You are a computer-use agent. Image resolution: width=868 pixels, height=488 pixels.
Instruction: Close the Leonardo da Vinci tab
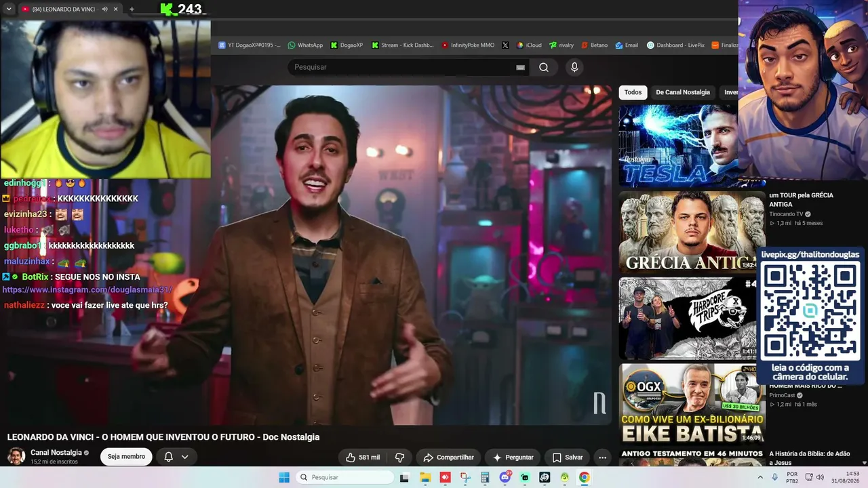coord(116,9)
